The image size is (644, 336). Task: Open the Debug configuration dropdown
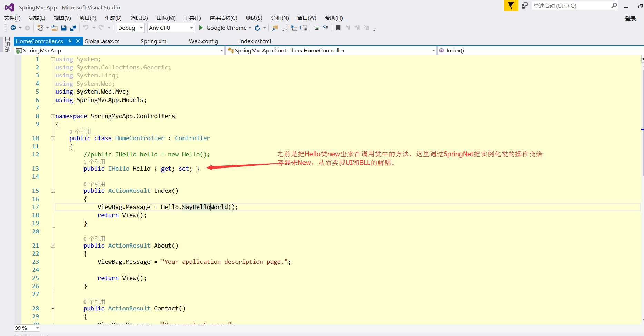(130, 28)
